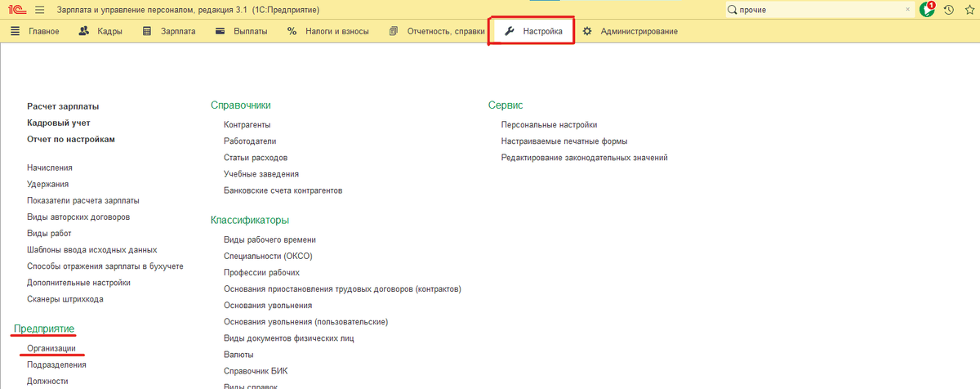The height and width of the screenshot is (389, 980).
Task: Open Основания увольнения (пользовательские)
Action: tap(305, 322)
